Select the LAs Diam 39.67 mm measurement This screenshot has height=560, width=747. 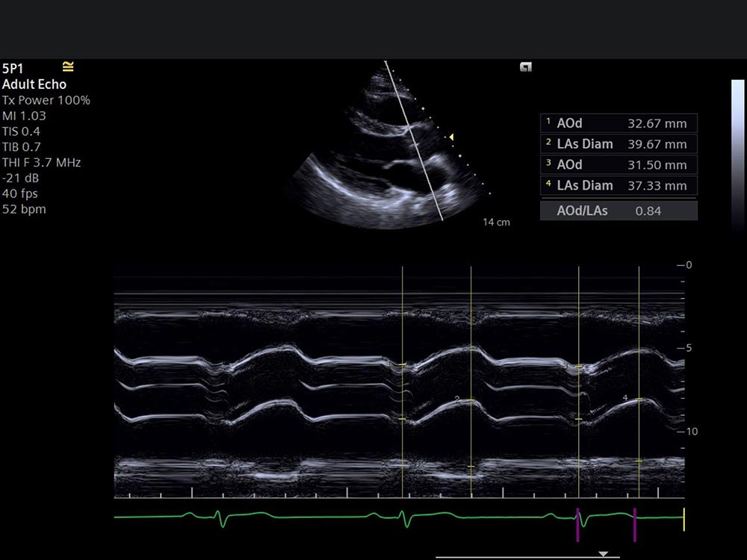pos(619,144)
